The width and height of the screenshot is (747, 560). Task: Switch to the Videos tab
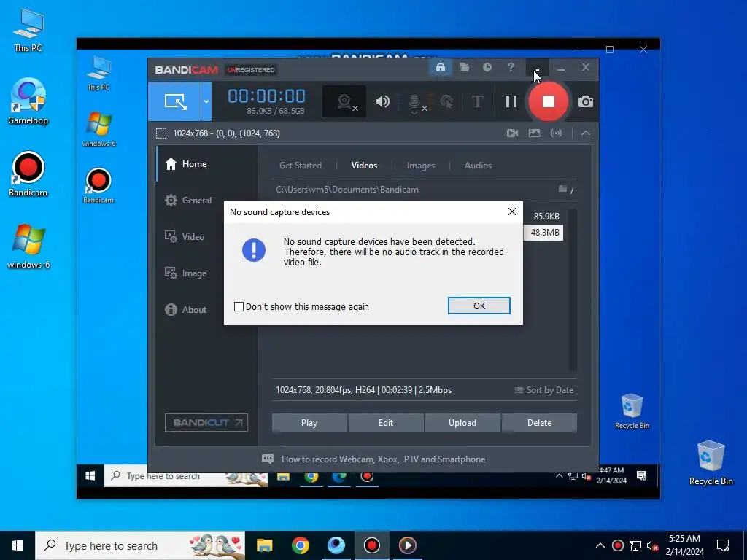click(x=364, y=166)
